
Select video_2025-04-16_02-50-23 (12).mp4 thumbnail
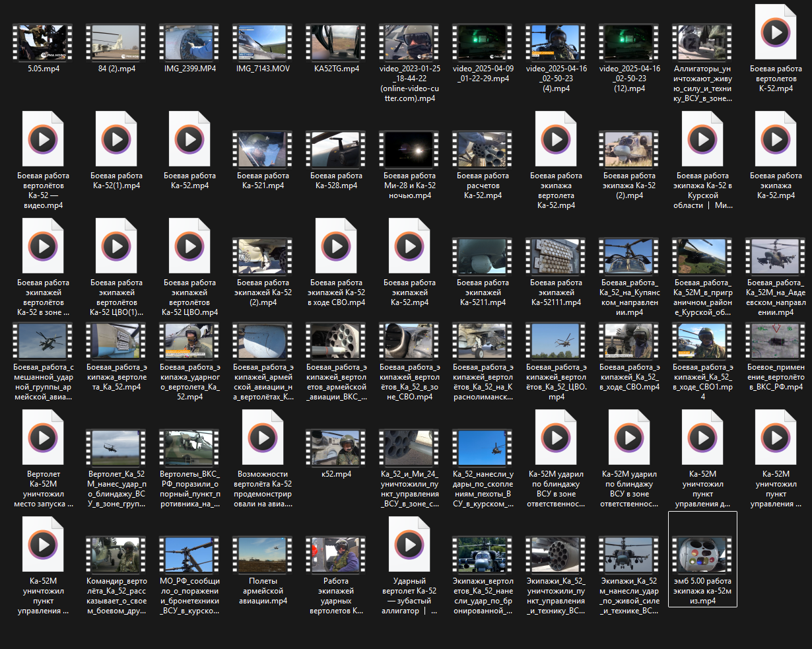(629, 43)
